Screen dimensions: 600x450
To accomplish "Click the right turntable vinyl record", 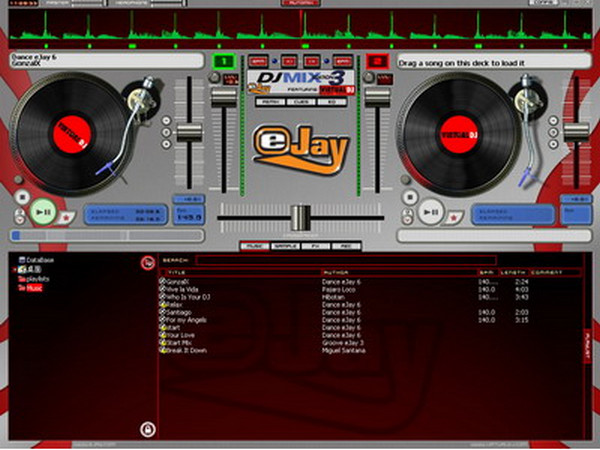I will coord(459,135).
